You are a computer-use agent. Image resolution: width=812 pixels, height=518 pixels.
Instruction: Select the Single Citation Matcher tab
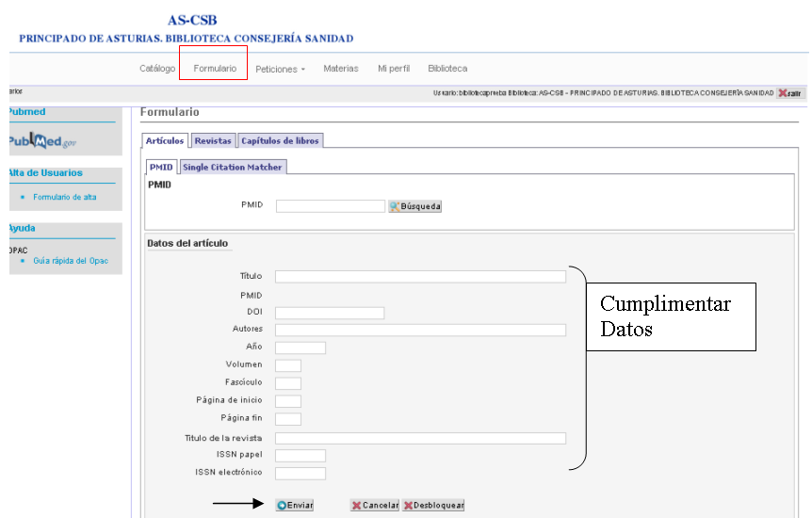point(233,167)
